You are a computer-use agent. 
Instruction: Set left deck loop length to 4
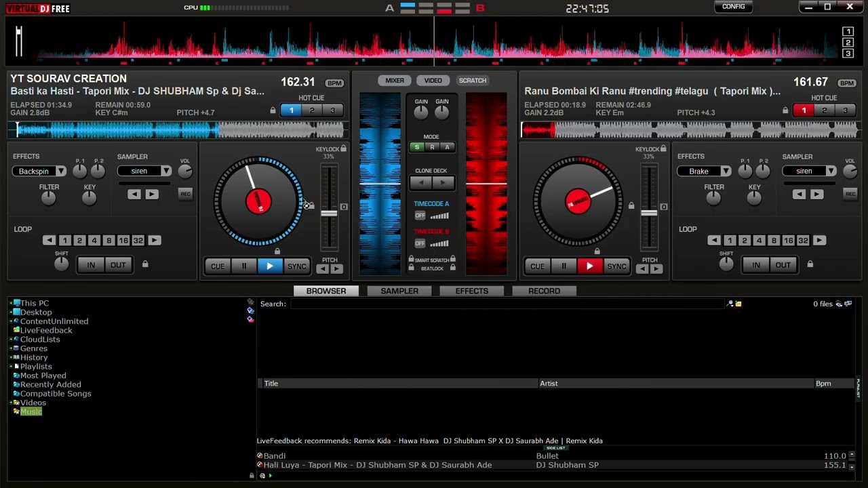[94, 241]
